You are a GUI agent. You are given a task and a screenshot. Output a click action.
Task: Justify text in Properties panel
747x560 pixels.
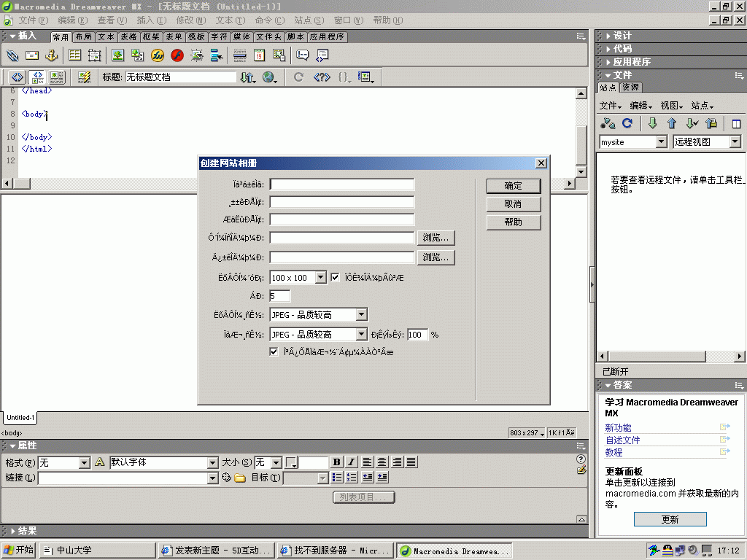412,462
